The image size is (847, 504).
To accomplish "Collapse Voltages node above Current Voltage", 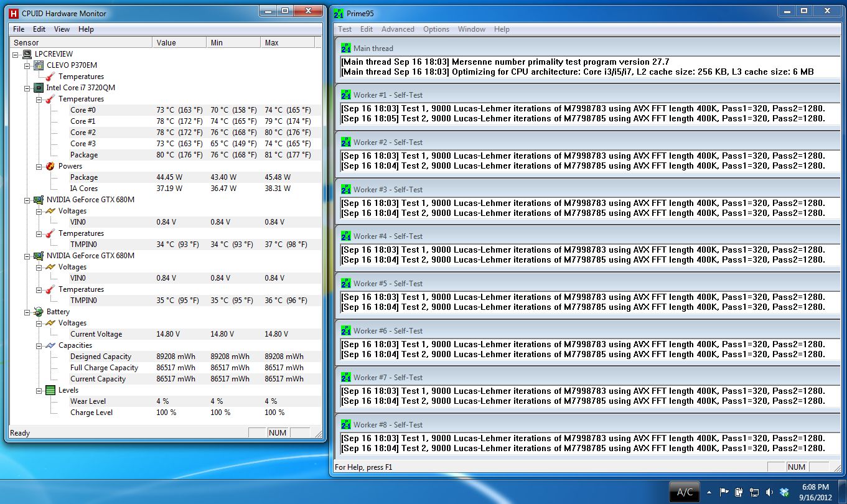I will [39, 323].
